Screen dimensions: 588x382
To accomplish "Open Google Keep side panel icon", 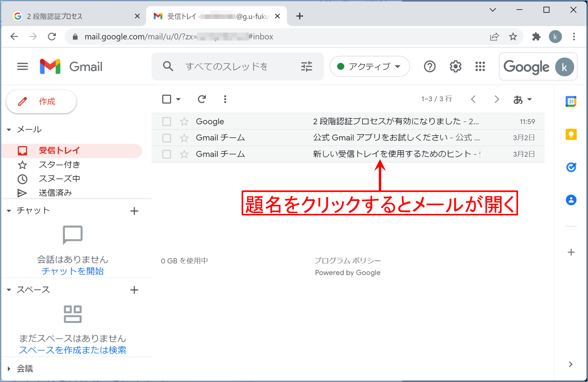I will click(x=571, y=135).
